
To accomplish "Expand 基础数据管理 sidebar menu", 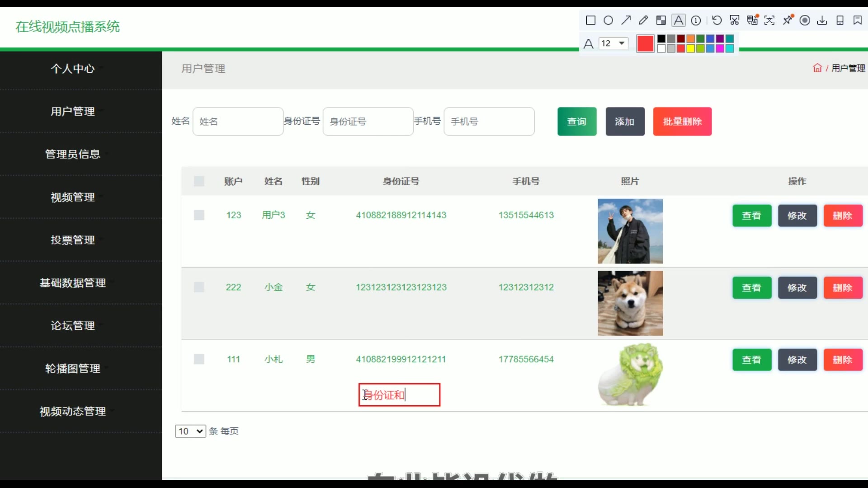I will click(x=73, y=283).
